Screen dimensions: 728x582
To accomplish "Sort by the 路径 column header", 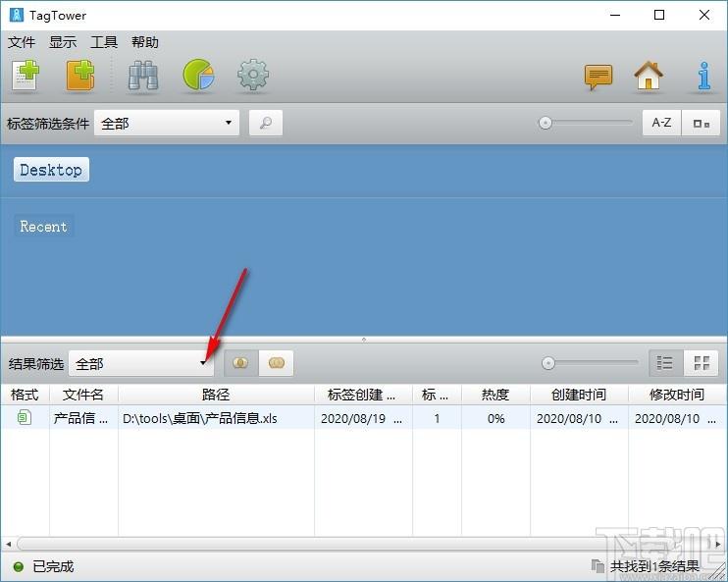I will coord(216,395).
